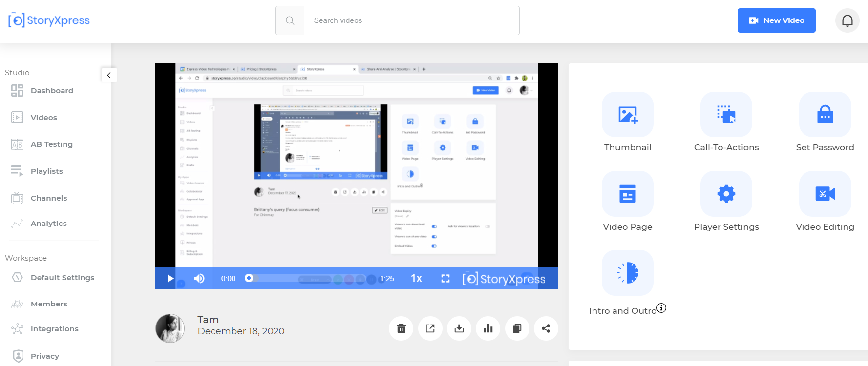
Task: Click the 0:00 current time text
Action: click(228, 279)
